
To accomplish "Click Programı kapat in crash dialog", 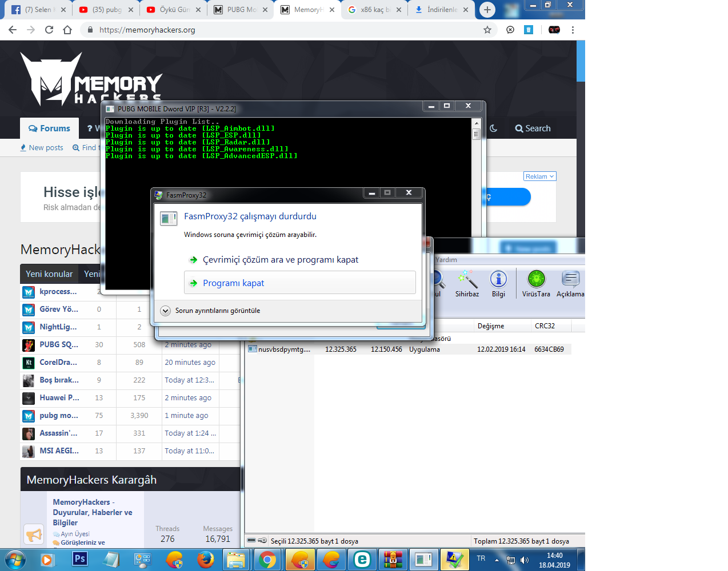I will (x=300, y=283).
